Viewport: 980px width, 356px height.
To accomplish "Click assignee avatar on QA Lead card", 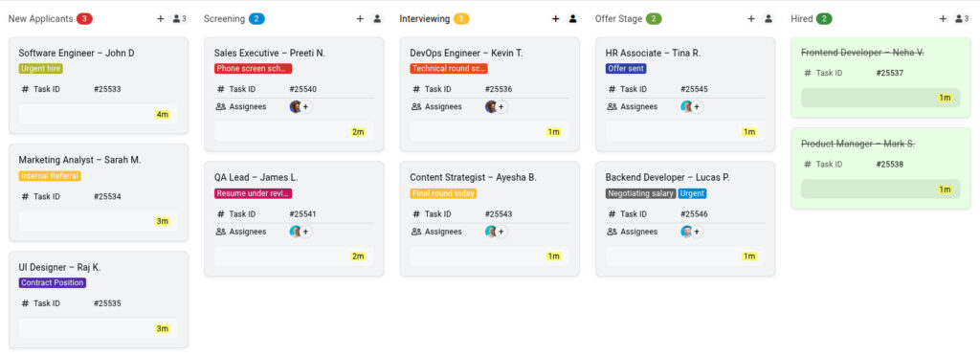I will (295, 232).
